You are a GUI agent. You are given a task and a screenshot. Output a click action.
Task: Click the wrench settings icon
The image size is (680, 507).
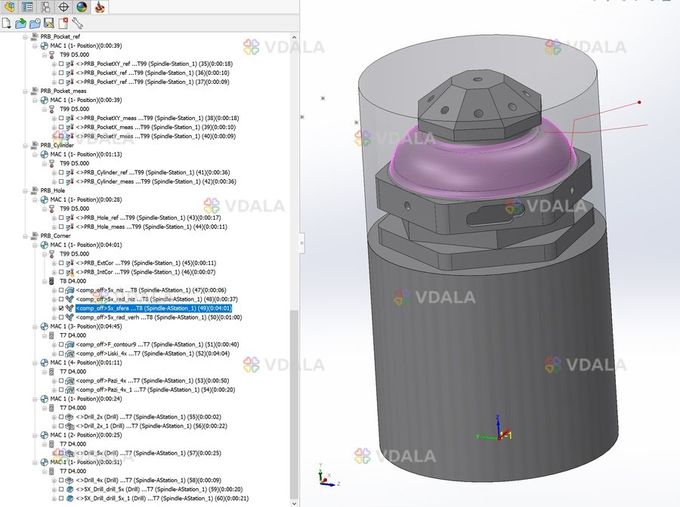[x=77, y=22]
